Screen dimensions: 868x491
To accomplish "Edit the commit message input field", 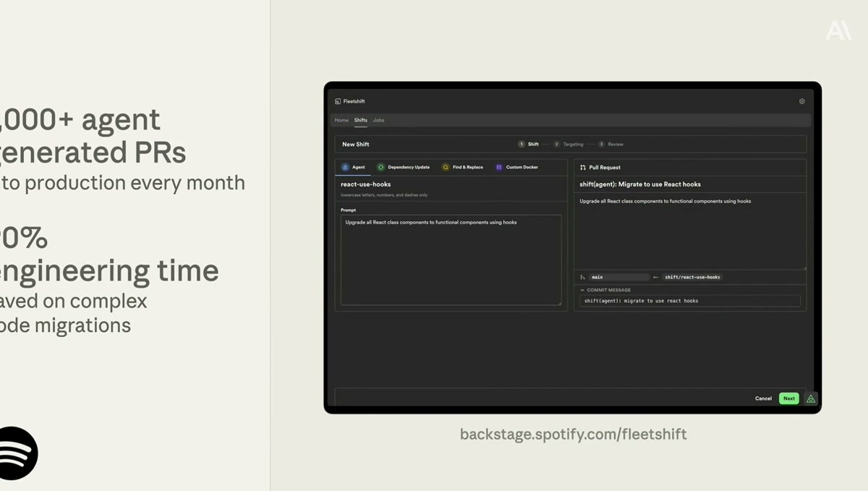I will coord(690,301).
